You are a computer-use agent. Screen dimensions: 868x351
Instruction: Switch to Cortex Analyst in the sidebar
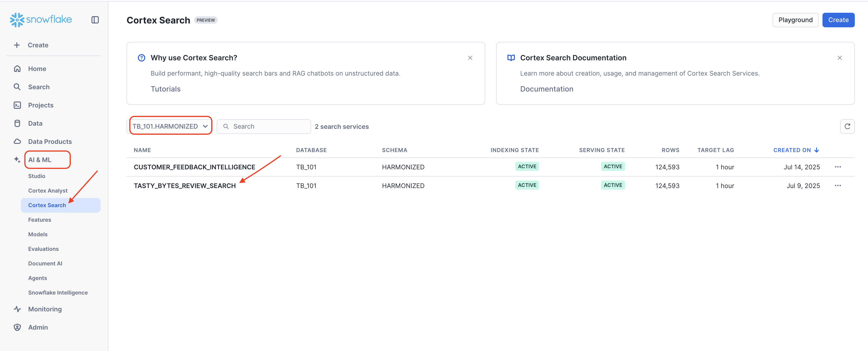[48, 190]
